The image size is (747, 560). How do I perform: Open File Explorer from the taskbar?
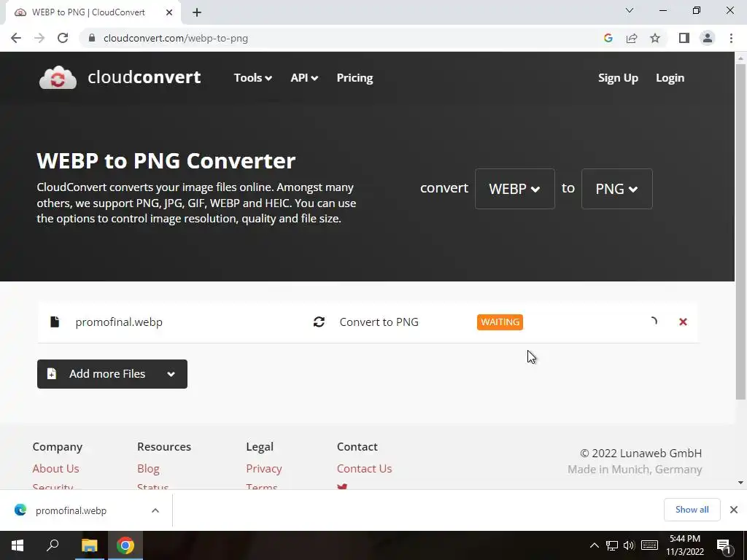point(89,545)
